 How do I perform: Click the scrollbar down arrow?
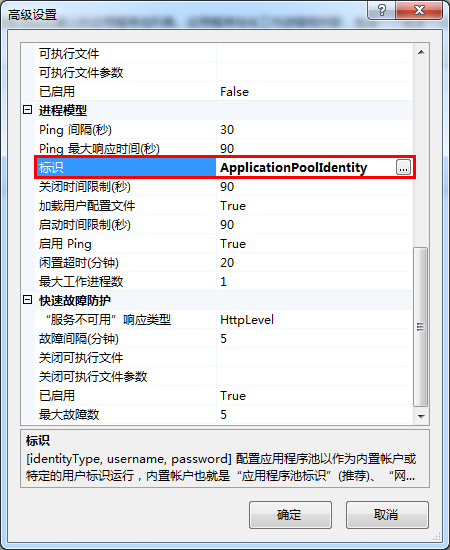coord(421,416)
